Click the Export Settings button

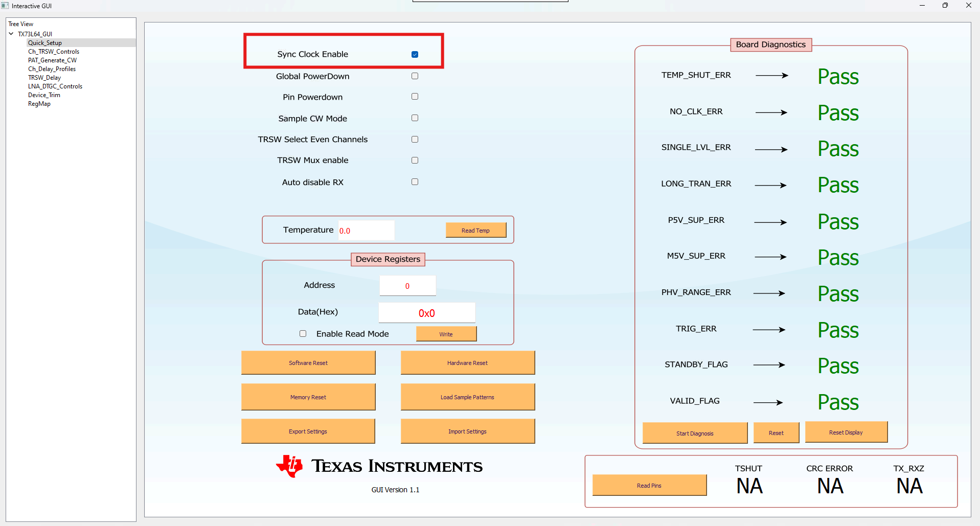pos(308,431)
